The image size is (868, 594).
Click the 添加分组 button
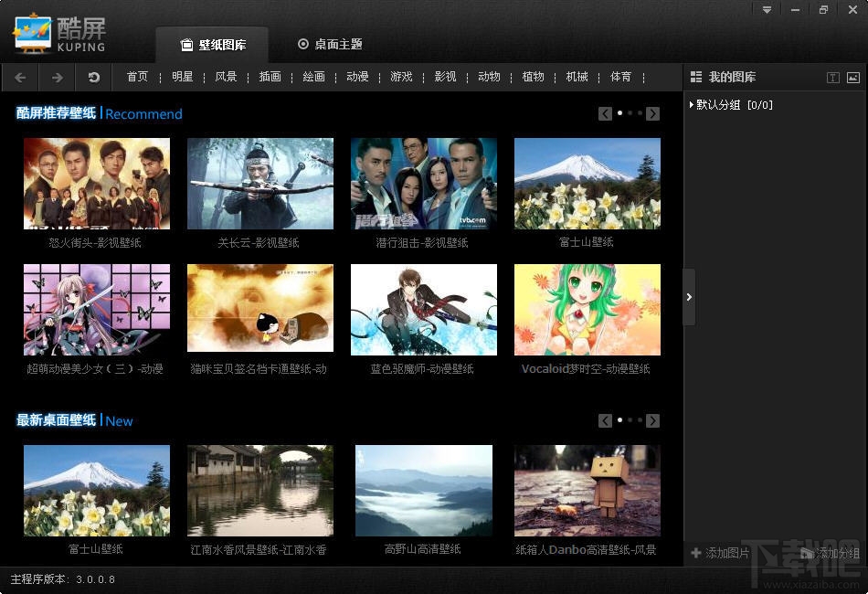830,553
